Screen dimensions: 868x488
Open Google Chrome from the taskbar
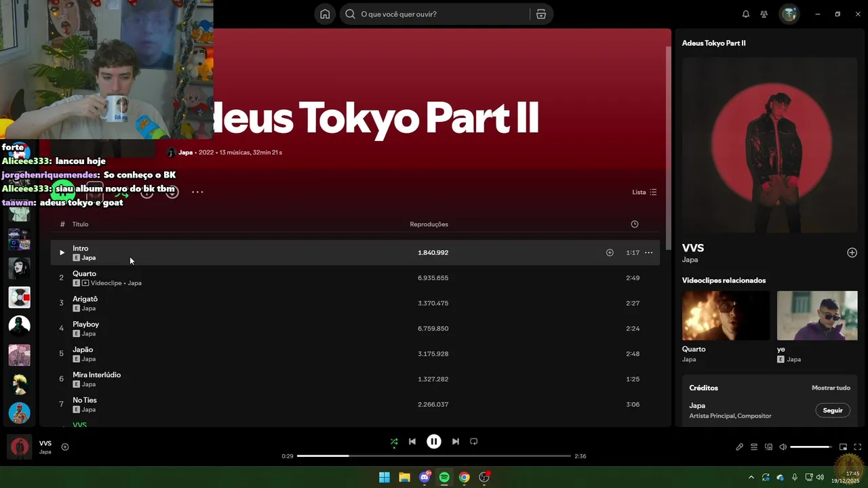(x=464, y=477)
